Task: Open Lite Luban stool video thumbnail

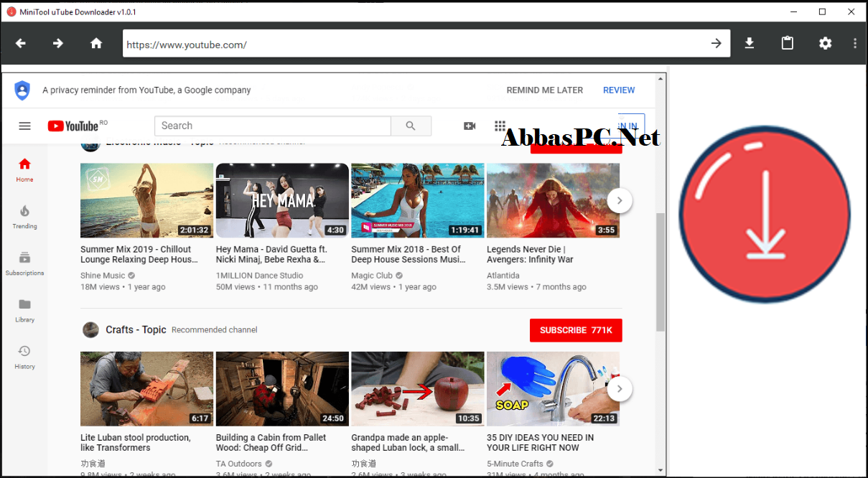Action: tap(146, 389)
